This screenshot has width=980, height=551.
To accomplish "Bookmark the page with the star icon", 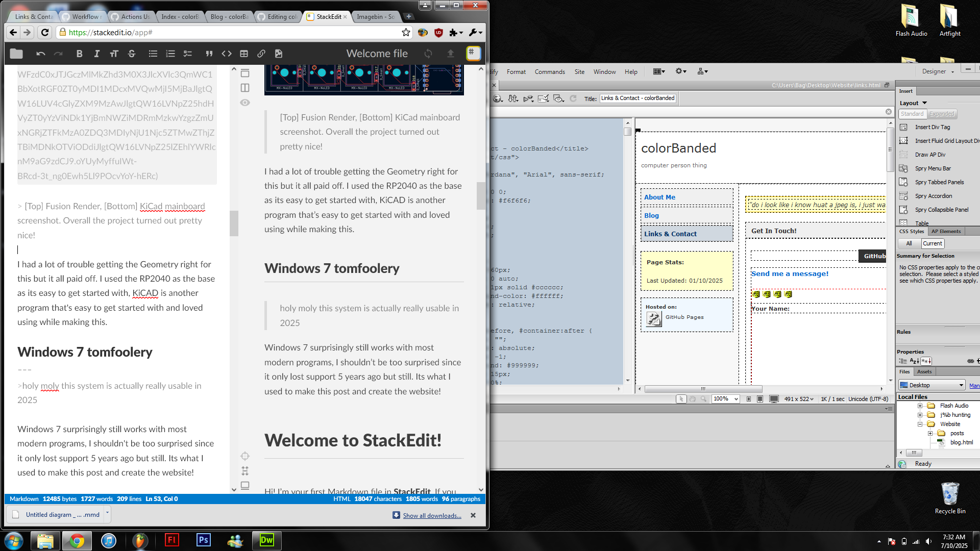I will point(406,32).
